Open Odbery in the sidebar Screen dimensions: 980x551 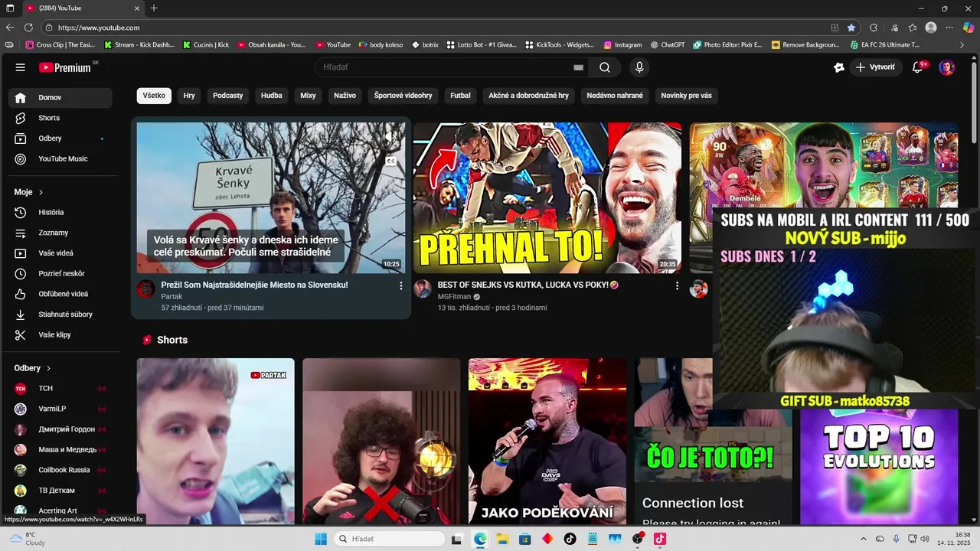coord(60,139)
